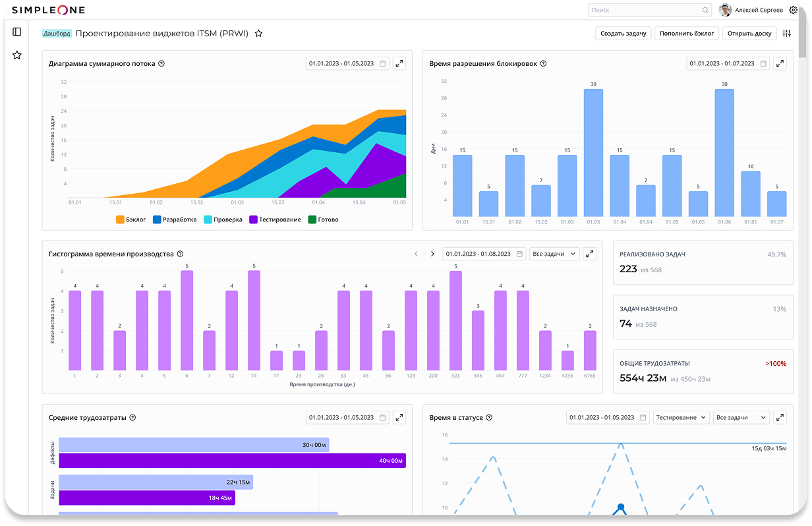Open Все задачи dropdown in histogram widget
Screen dimensions: 812x526
[554, 254]
